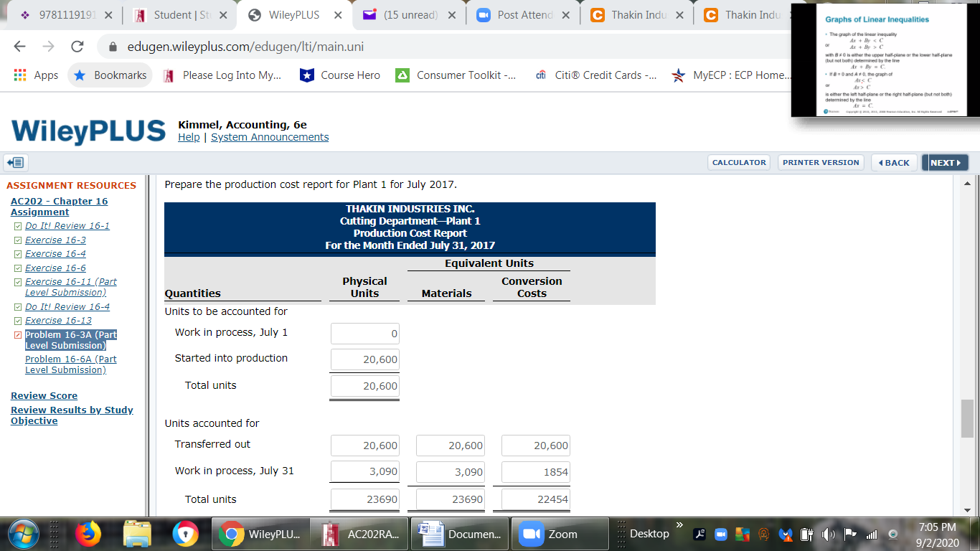The width and height of the screenshot is (980, 551).
Task: Click Transferred out Materials field
Action: (x=451, y=446)
